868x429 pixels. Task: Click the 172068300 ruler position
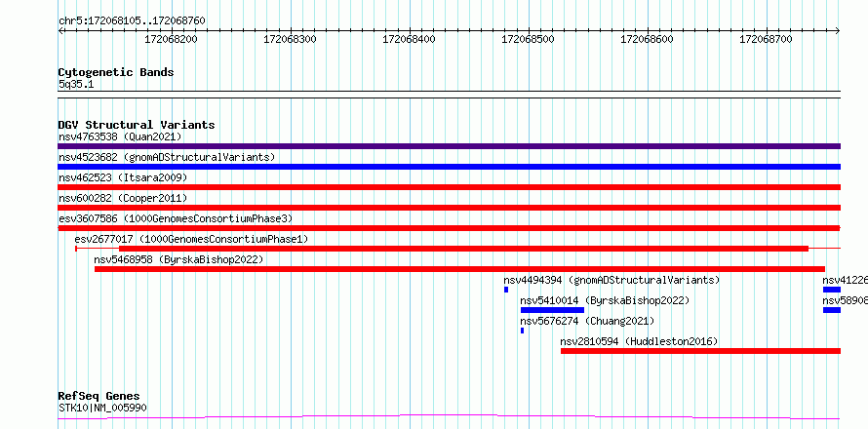click(290, 39)
